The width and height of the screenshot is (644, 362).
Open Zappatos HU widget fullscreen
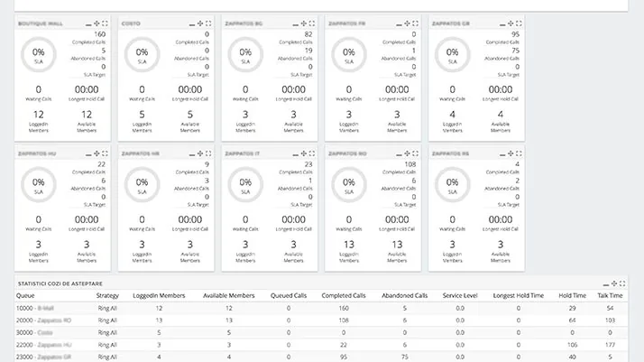point(106,153)
